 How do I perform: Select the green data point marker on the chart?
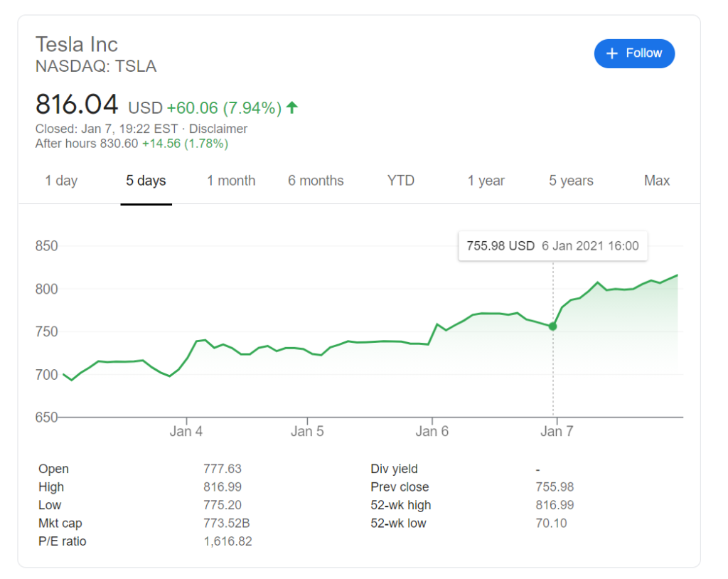(552, 326)
